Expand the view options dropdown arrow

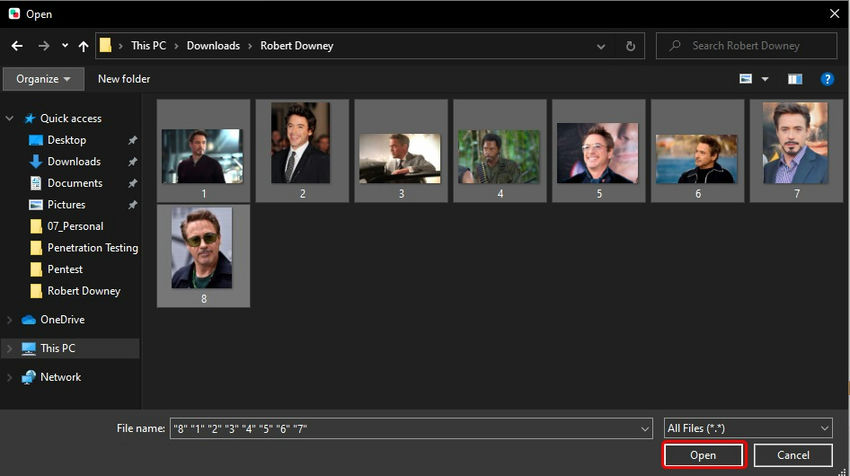[765, 78]
